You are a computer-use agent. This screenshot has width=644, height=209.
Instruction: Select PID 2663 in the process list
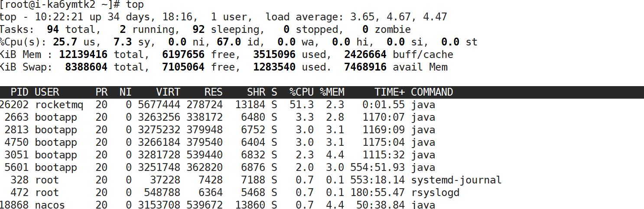(17, 117)
